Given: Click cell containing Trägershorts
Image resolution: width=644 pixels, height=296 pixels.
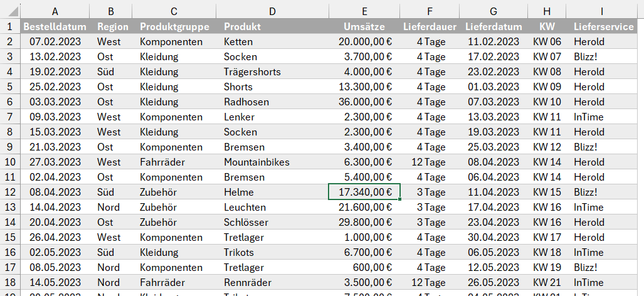Looking at the screenshot, I should click(x=273, y=71).
